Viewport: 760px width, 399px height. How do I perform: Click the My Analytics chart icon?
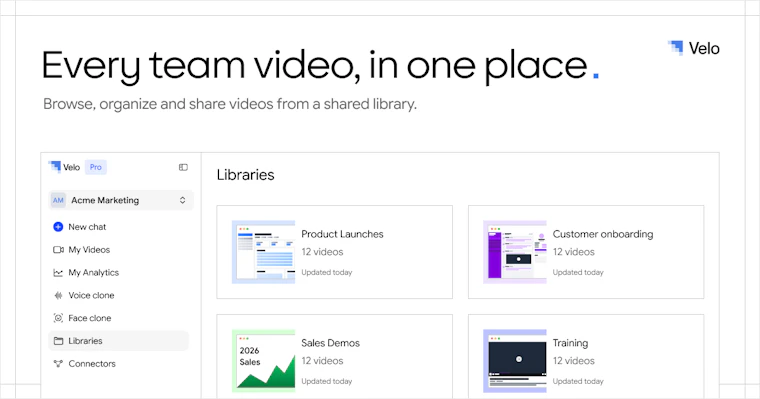click(58, 272)
